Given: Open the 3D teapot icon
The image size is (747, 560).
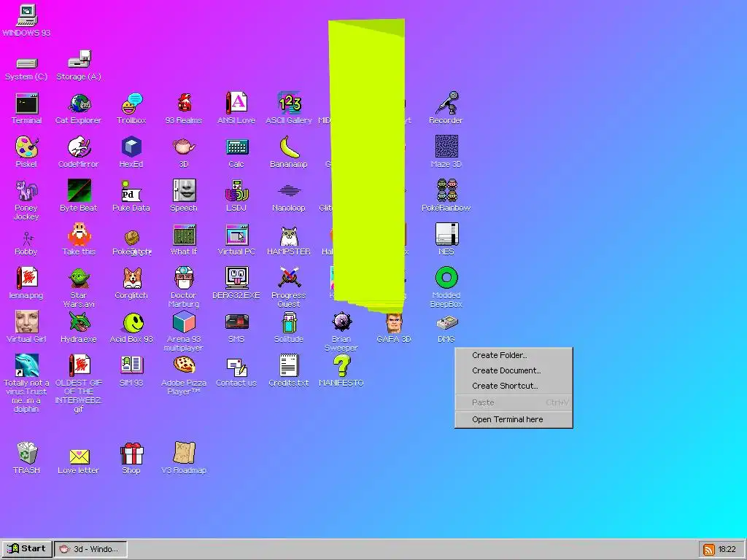Looking at the screenshot, I should (x=184, y=147).
